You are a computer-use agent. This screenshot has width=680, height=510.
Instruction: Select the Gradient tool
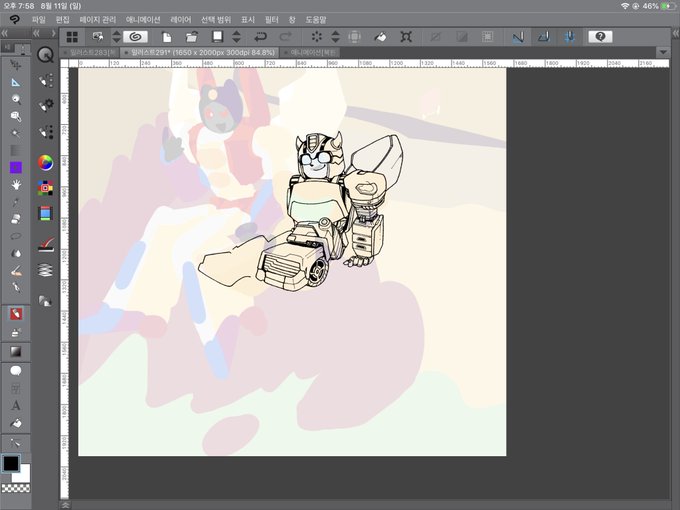(x=16, y=352)
